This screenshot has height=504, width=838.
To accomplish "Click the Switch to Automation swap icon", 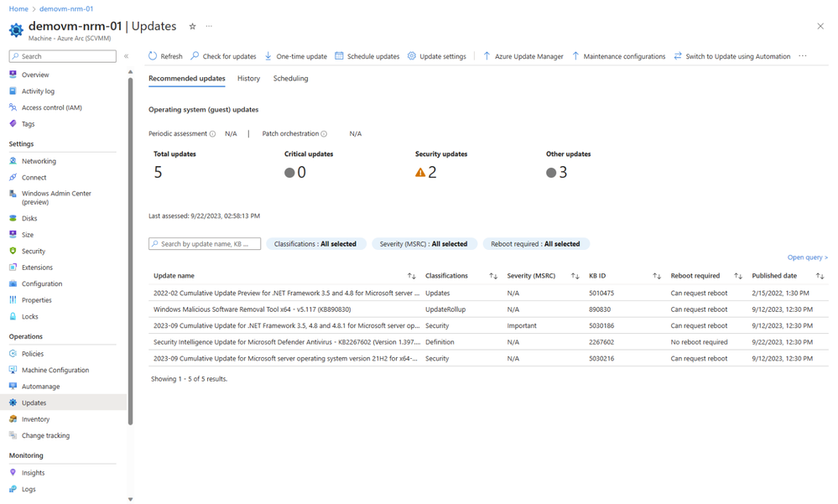I will [x=678, y=56].
